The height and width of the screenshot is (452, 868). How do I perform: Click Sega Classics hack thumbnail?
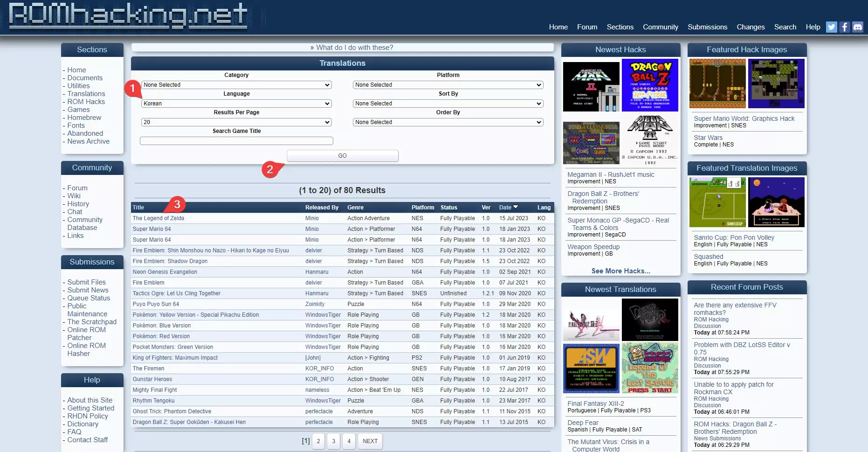tap(591, 143)
